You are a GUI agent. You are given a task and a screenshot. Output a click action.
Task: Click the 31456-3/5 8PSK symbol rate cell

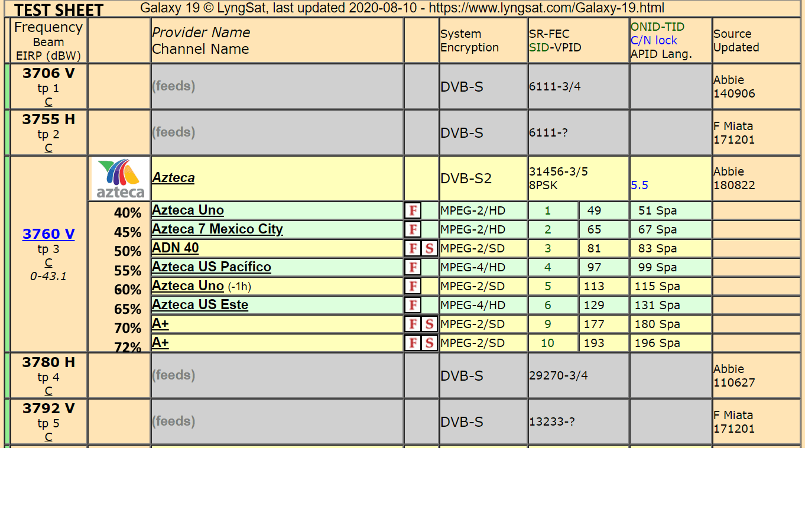[578, 179]
